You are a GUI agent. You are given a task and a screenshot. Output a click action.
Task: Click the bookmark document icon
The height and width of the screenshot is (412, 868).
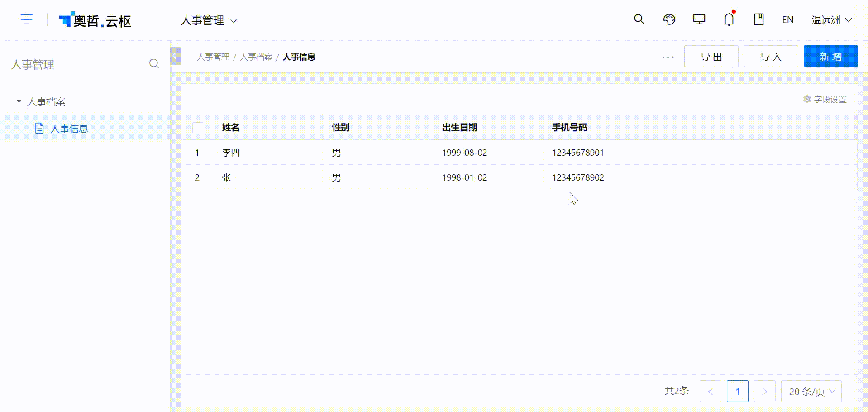click(x=759, y=19)
